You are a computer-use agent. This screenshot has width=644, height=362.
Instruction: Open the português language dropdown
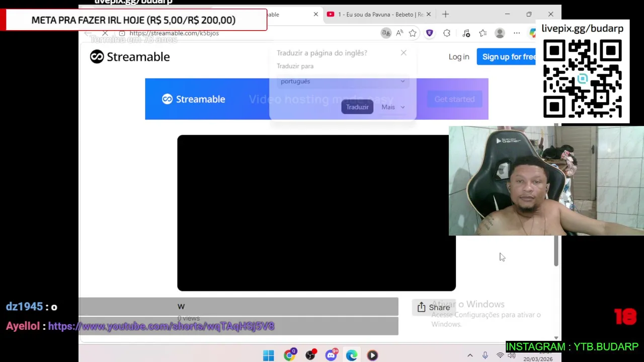[x=342, y=81]
